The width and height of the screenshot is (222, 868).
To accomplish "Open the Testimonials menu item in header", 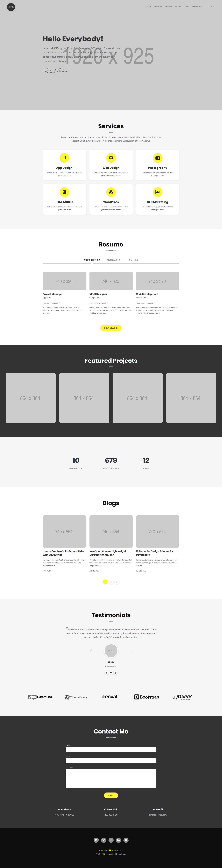I will [198, 6].
